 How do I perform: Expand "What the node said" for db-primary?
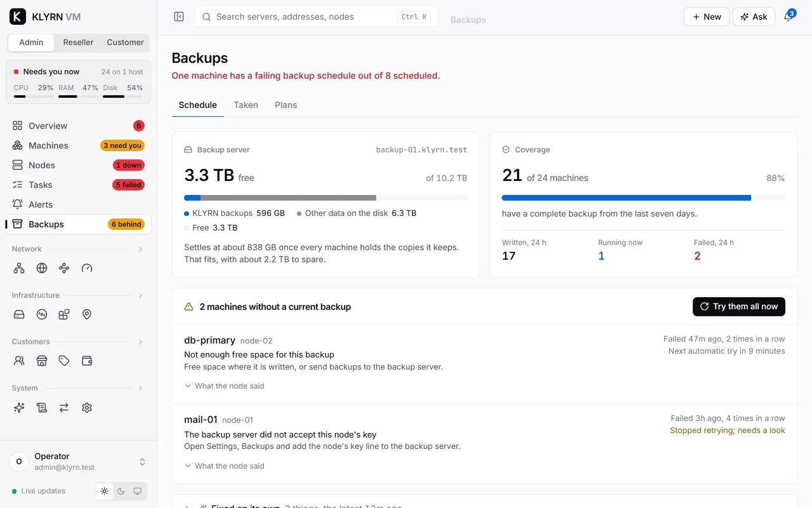click(225, 386)
